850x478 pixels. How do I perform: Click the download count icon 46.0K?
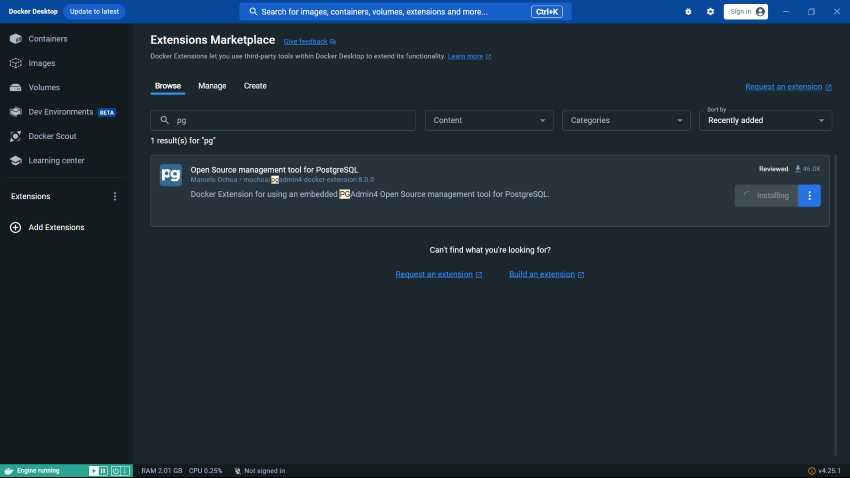point(797,169)
